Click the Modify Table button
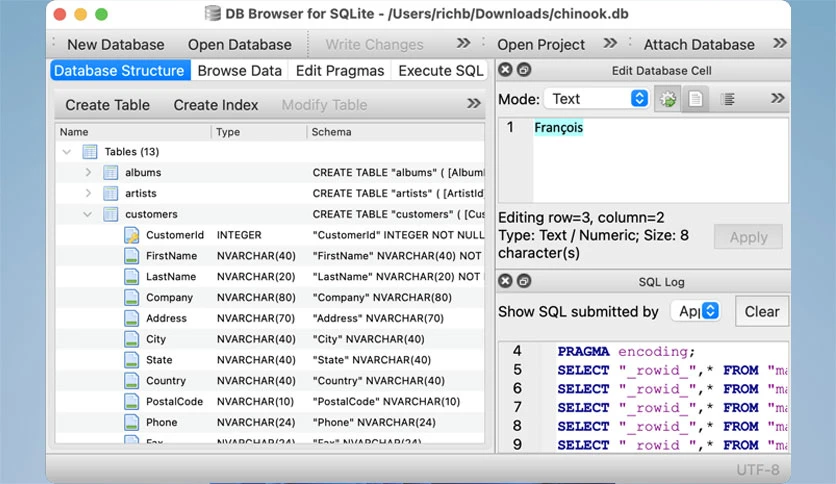The height and width of the screenshot is (484, 836). [x=324, y=105]
